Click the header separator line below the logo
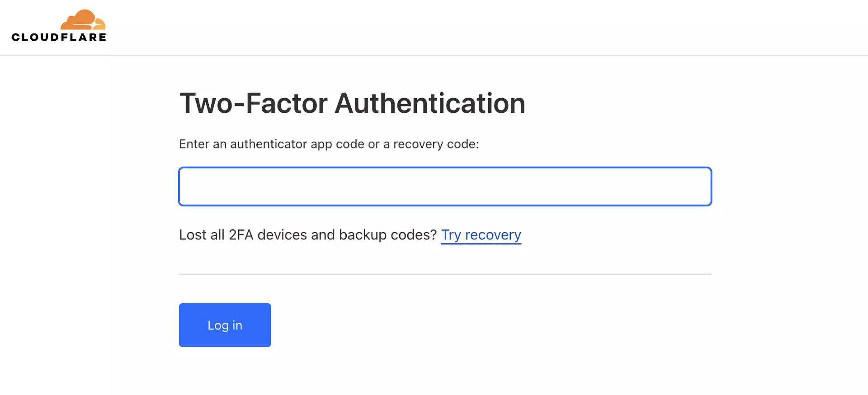Screen dimensions: 868x395 click(x=434, y=55)
